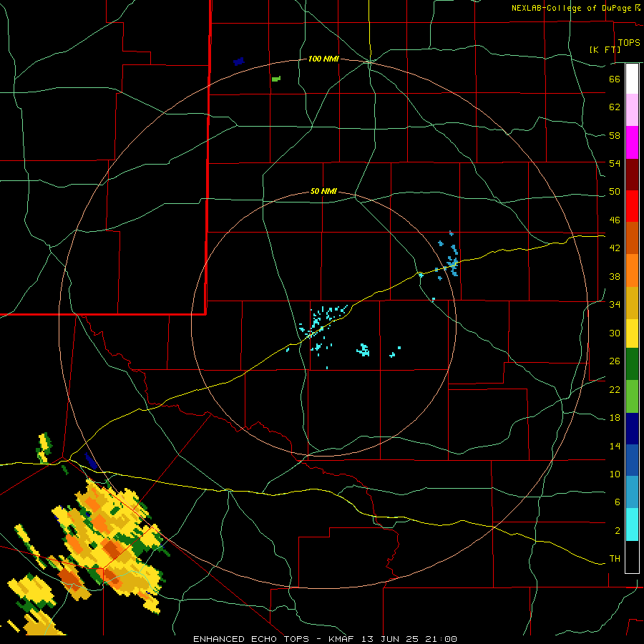Click the 62 legend value
644x644 pixels.
point(615,107)
